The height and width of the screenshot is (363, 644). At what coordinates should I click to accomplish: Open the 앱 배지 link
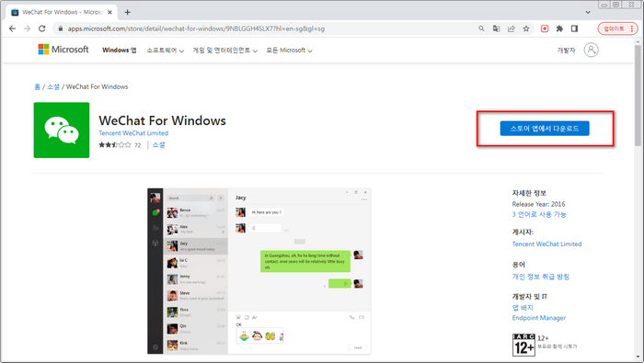coord(523,307)
